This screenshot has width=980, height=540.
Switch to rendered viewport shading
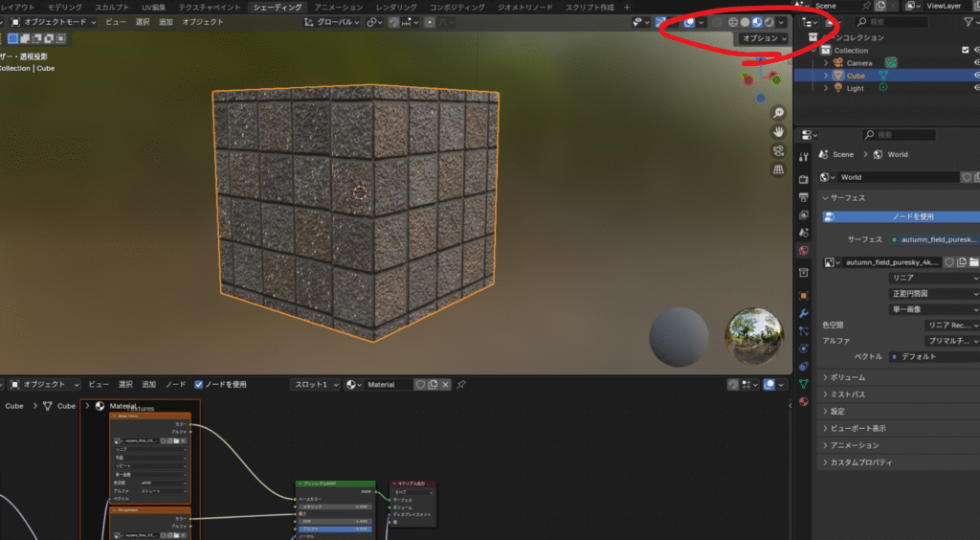coord(768,22)
